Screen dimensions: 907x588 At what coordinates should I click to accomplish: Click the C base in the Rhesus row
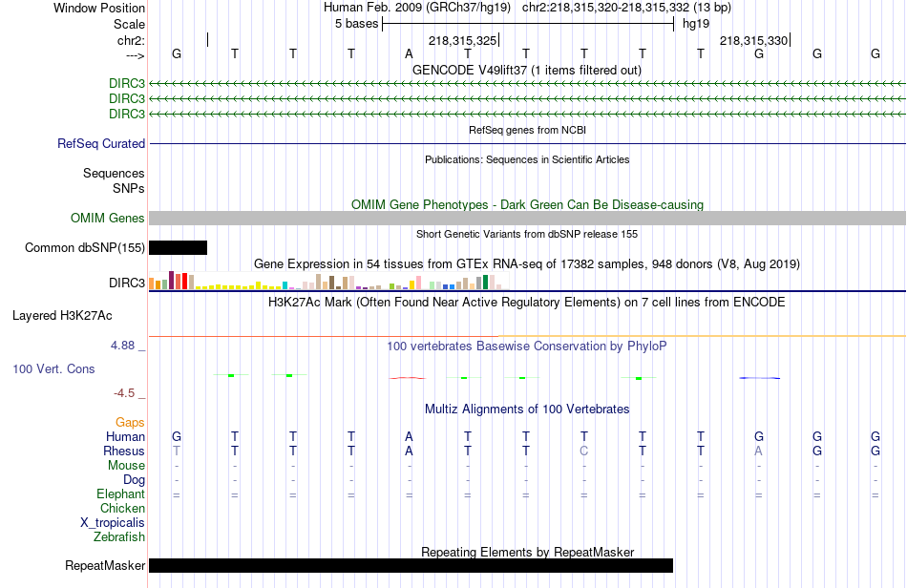pos(584,451)
